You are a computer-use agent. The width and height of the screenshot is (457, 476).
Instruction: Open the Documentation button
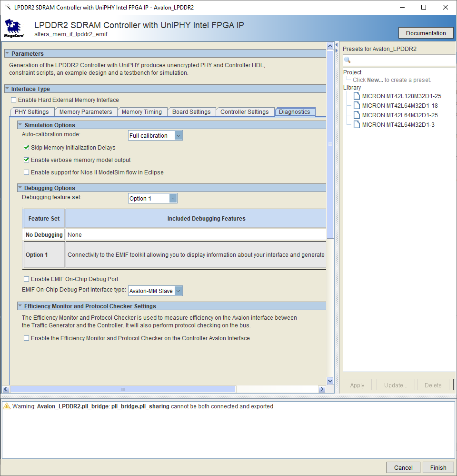point(426,33)
